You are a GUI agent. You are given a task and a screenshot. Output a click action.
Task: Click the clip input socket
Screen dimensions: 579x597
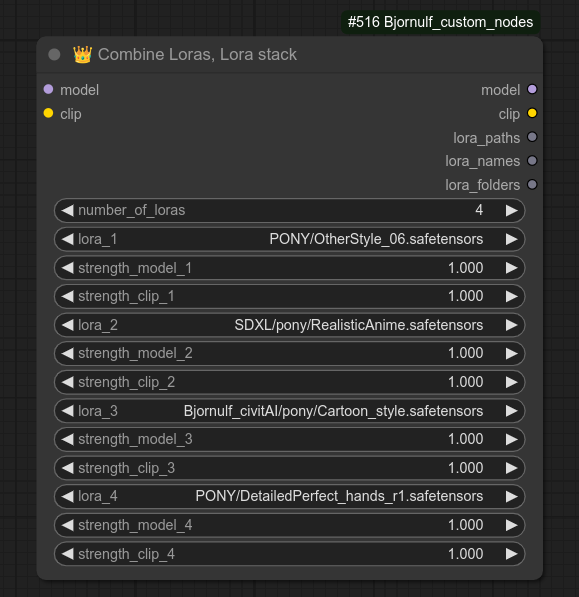(48, 113)
